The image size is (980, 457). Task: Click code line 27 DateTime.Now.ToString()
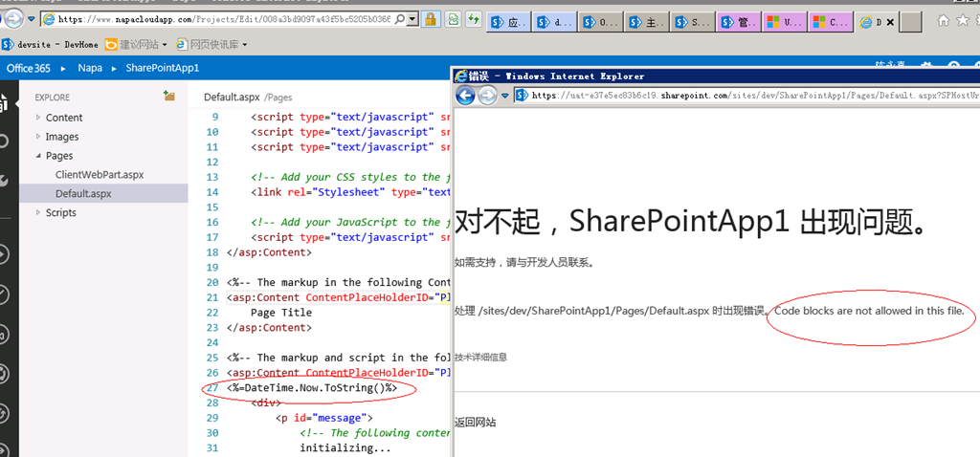point(312,388)
